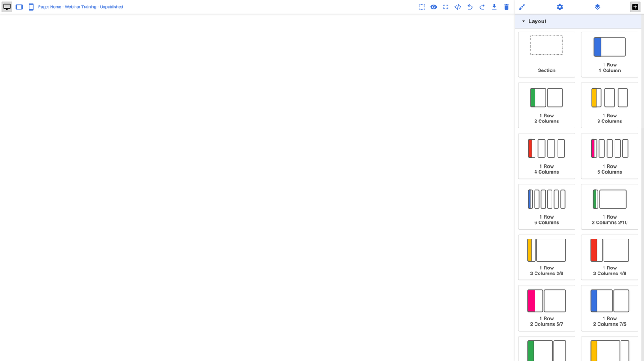Click the download/import icon

coord(494,7)
